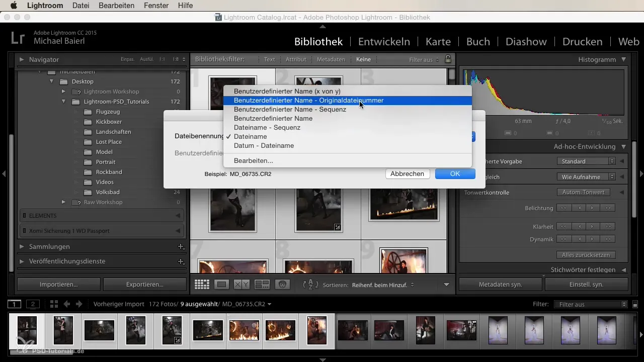The height and width of the screenshot is (362, 644).
Task: Collapse the Histogramm panel
Action: pos(624,59)
